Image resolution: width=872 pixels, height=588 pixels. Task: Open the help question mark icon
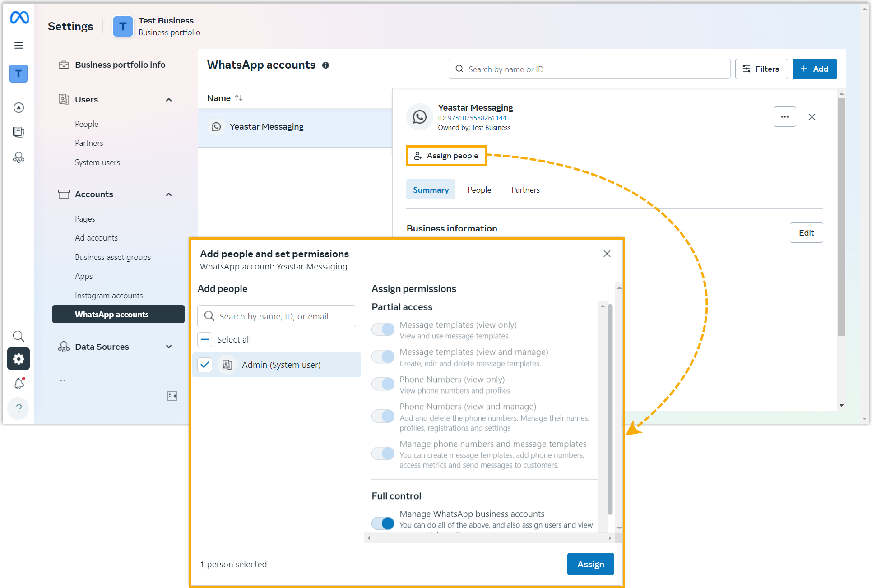[19, 408]
